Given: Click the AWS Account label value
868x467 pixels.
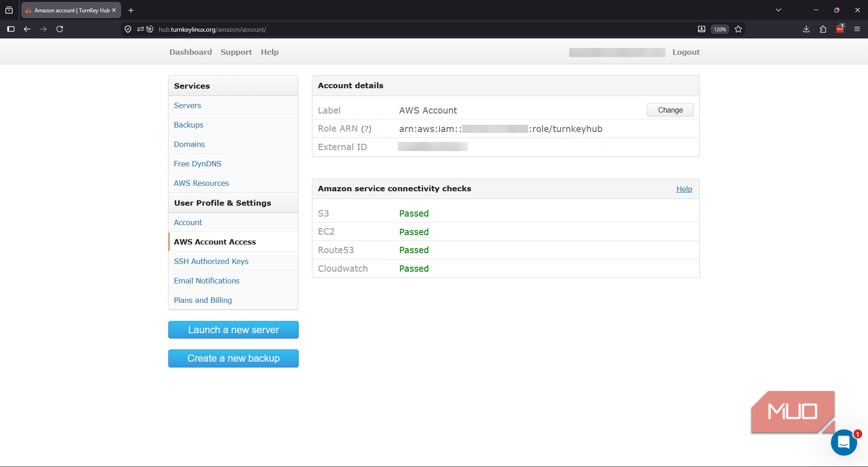Looking at the screenshot, I should tap(428, 110).
